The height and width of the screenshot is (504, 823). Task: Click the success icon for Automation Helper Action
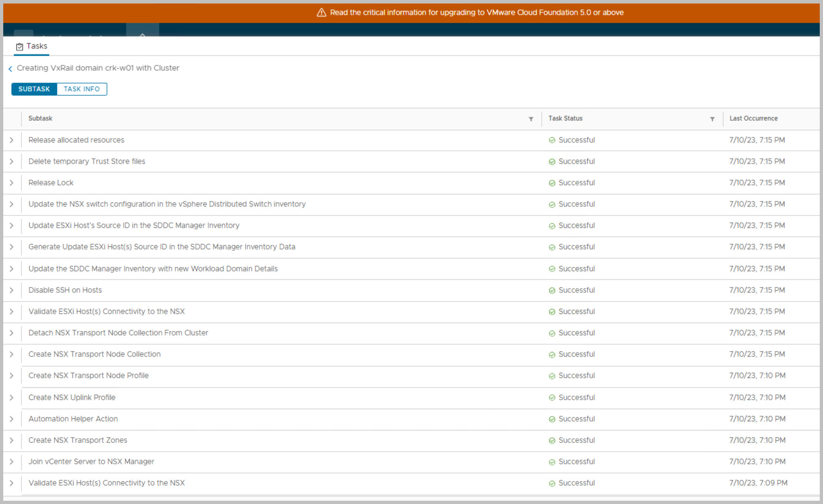552,419
